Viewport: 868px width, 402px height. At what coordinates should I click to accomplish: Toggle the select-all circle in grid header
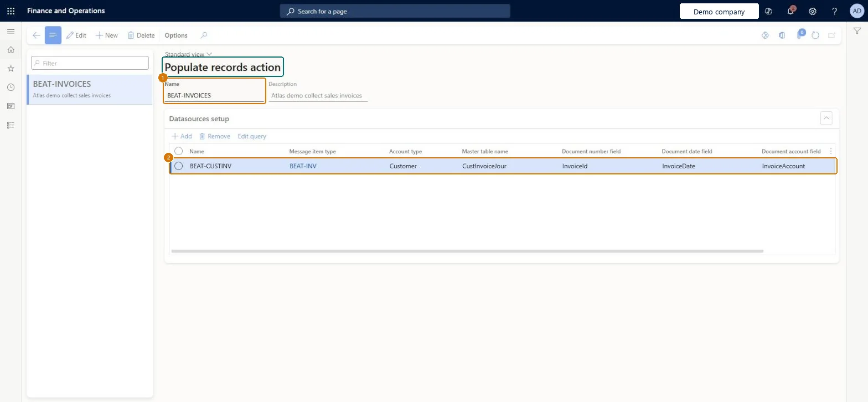pyautogui.click(x=179, y=151)
